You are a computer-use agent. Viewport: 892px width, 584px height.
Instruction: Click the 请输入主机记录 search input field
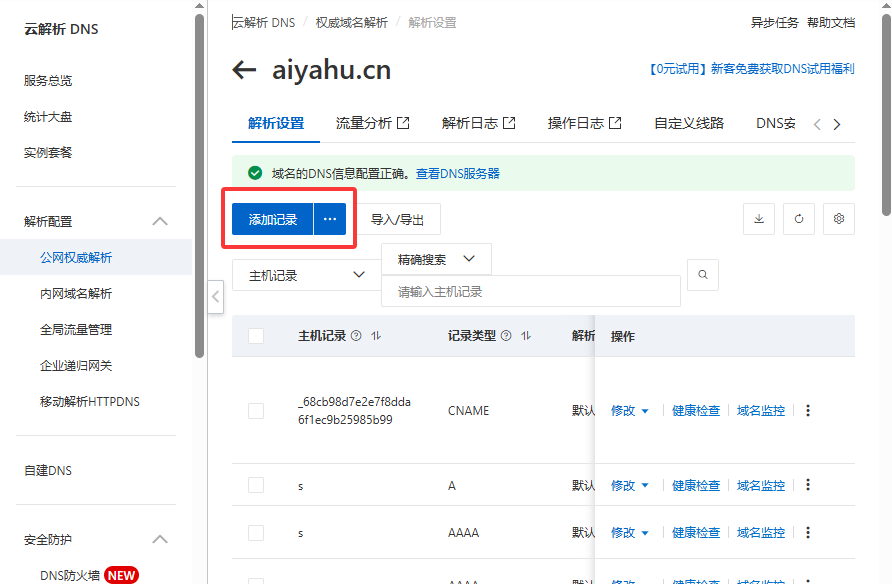[530, 292]
